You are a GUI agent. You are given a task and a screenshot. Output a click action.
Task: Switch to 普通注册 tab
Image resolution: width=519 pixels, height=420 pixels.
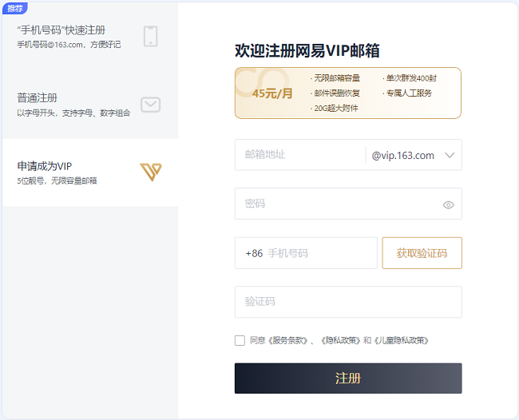point(90,105)
